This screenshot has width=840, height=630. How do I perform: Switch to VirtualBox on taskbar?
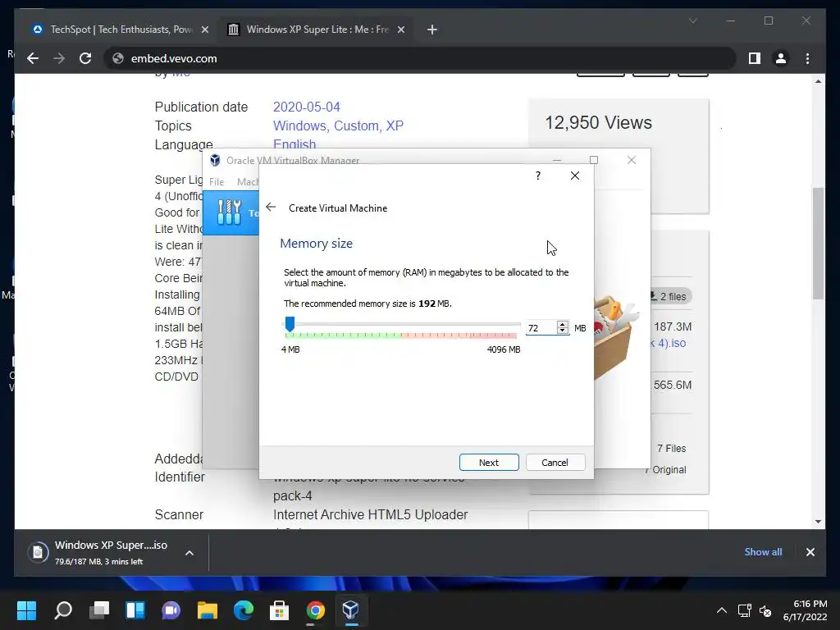point(351,609)
